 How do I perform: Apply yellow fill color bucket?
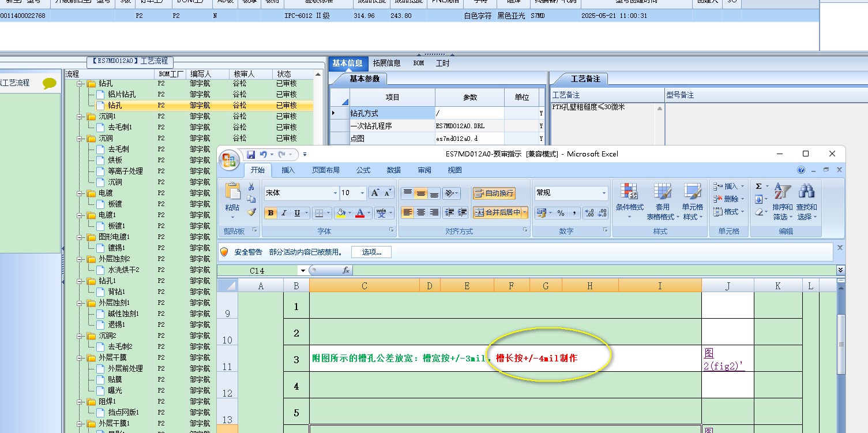(340, 213)
